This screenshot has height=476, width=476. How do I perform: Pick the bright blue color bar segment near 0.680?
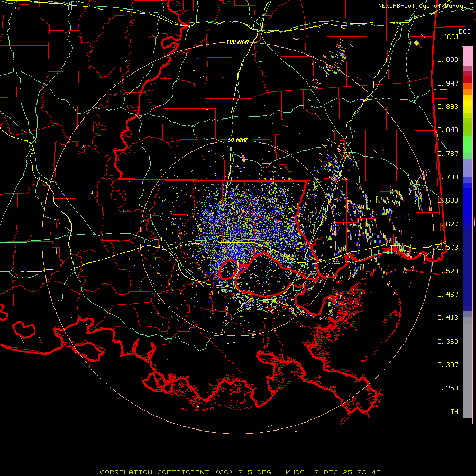point(467,204)
